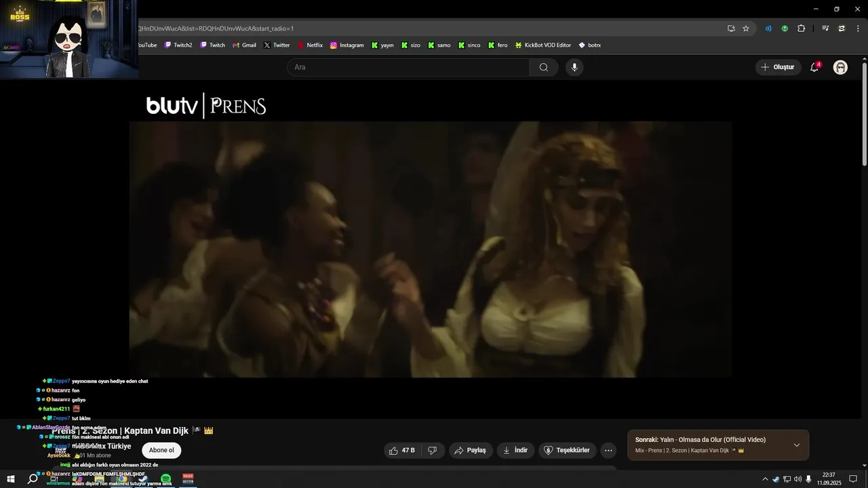The height and width of the screenshot is (488, 868).
Task: Open Windows taskbar search
Action: pyautogui.click(x=32, y=479)
